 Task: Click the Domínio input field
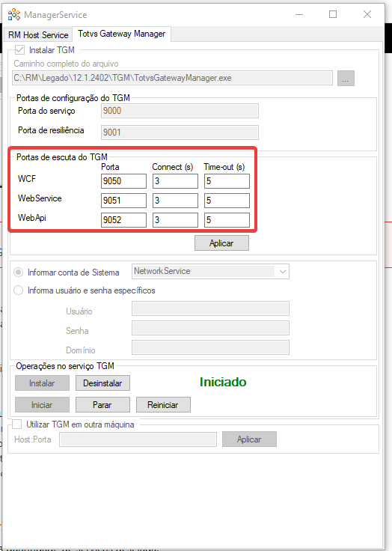pyautogui.click(x=210, y=347)
